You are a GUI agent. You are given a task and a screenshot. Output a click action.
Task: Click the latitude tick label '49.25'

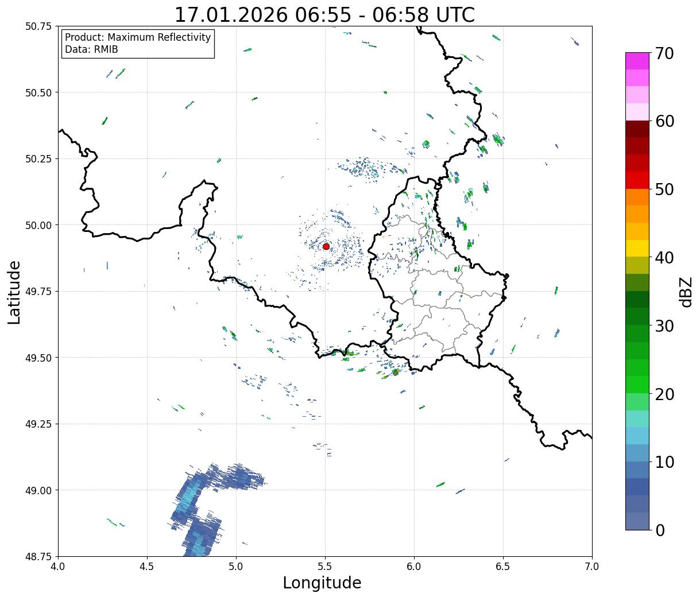point(38,424)
